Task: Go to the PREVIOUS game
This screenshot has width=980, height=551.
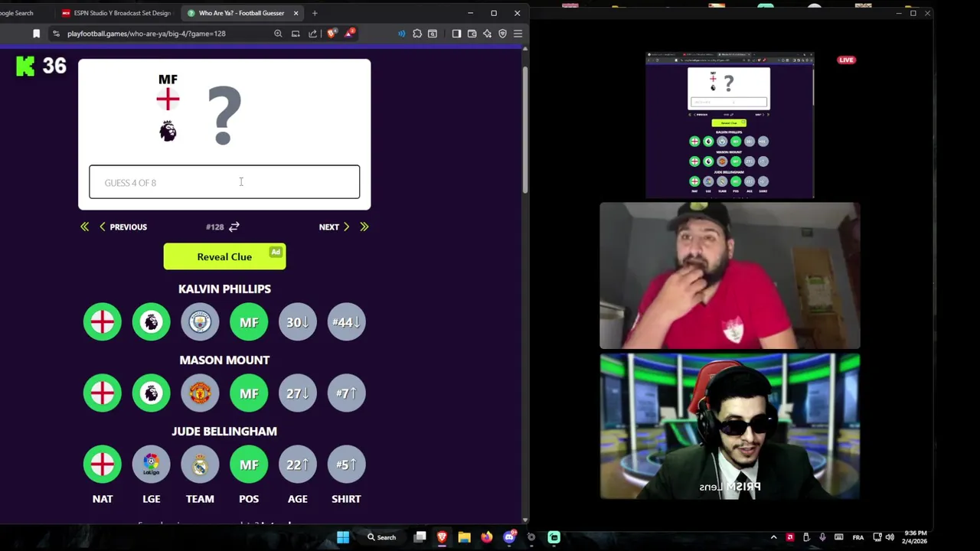Action: (x=122, y=227)
